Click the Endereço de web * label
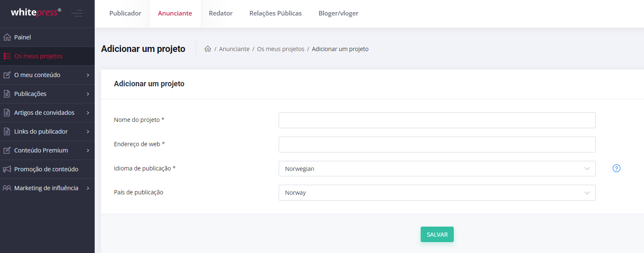 click(x=140, y=144)
